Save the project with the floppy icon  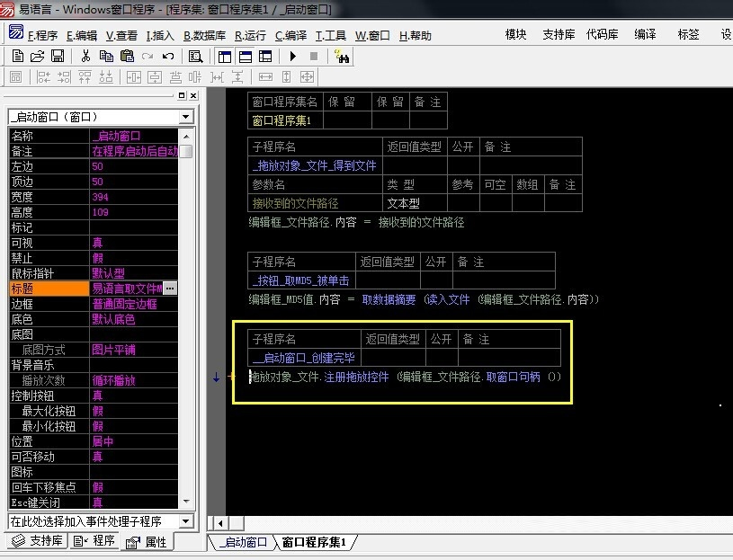point(58,57)
